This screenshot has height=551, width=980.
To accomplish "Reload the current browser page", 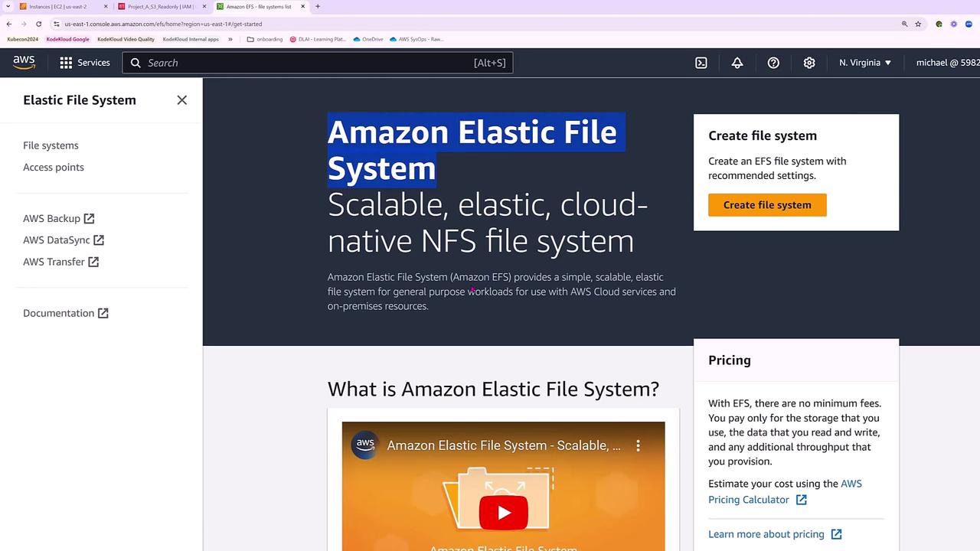I will tap(38, 24).
